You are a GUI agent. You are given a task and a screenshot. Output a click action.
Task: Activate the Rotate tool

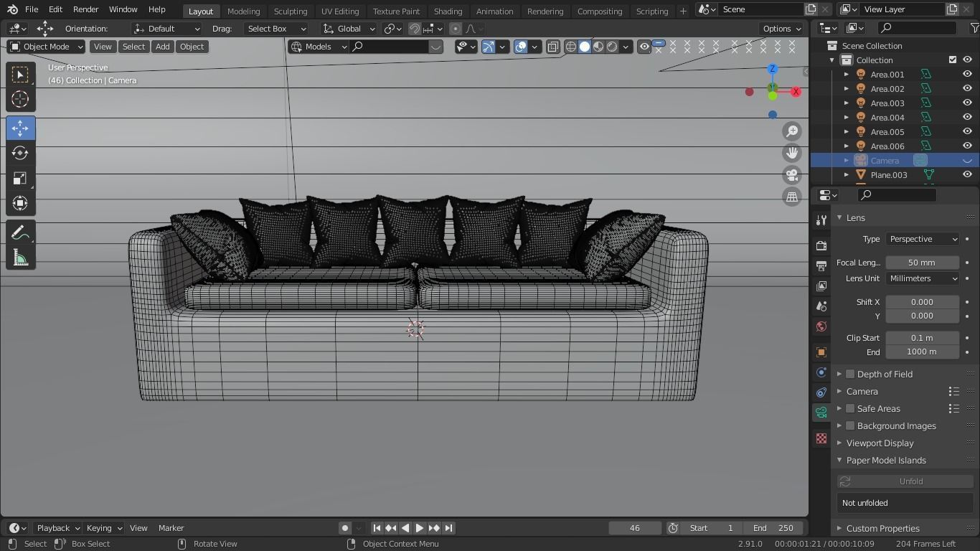tap(20, 153)
